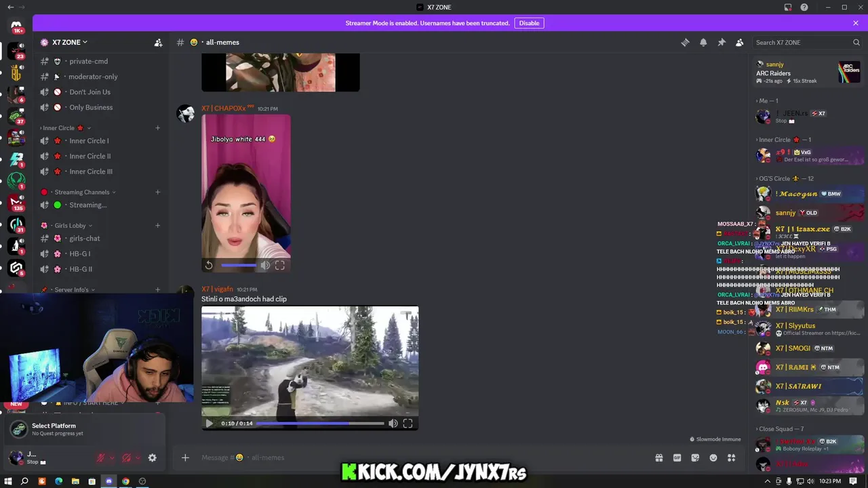Click the Message all-memes input box

(x=420, y=457)
